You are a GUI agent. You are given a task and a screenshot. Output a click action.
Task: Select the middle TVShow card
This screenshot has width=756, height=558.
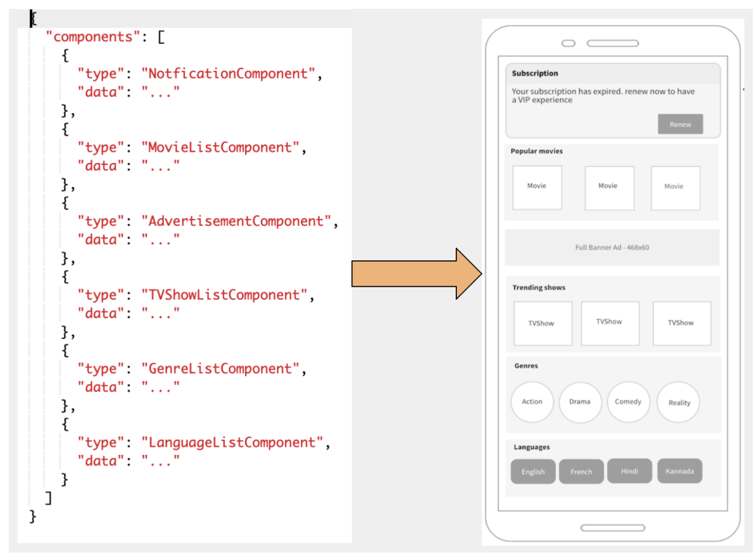(610, 323)
